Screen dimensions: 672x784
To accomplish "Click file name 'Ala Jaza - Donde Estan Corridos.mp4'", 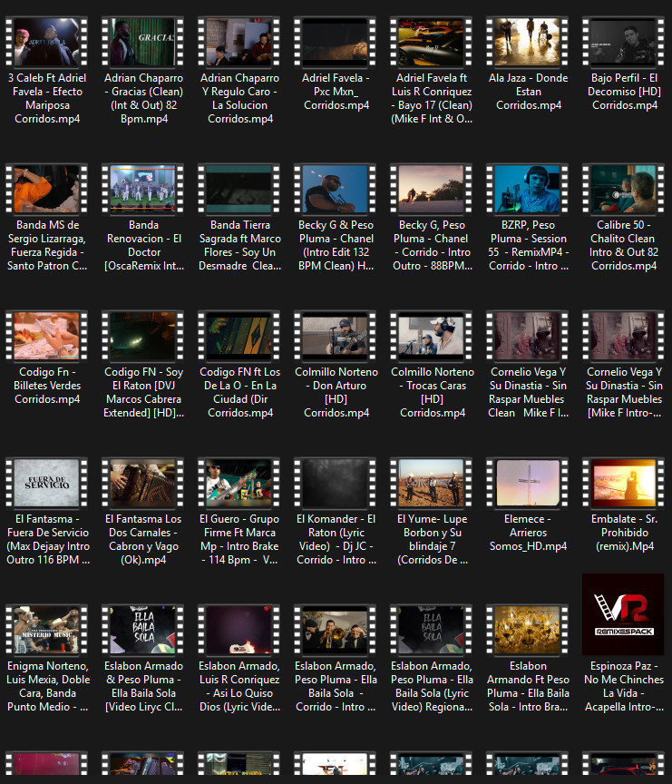I will pyautogui.click(x=528, y=92).
